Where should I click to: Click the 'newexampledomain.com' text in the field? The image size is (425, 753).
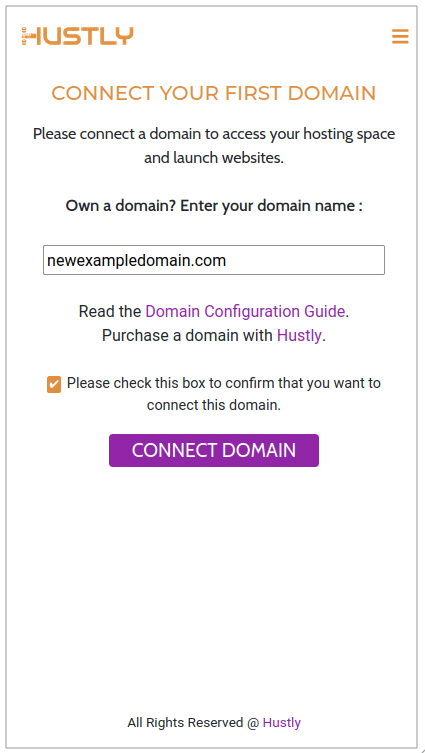[x=136, y=260]
